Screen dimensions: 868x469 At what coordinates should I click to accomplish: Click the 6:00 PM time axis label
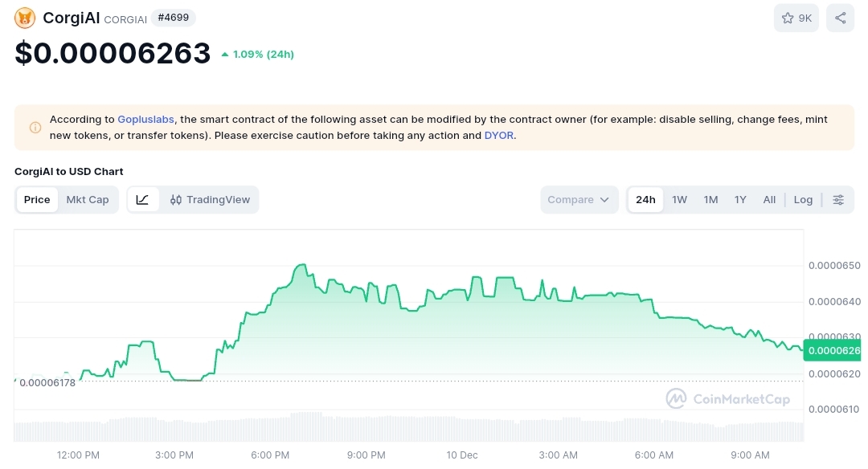point(269,455)
